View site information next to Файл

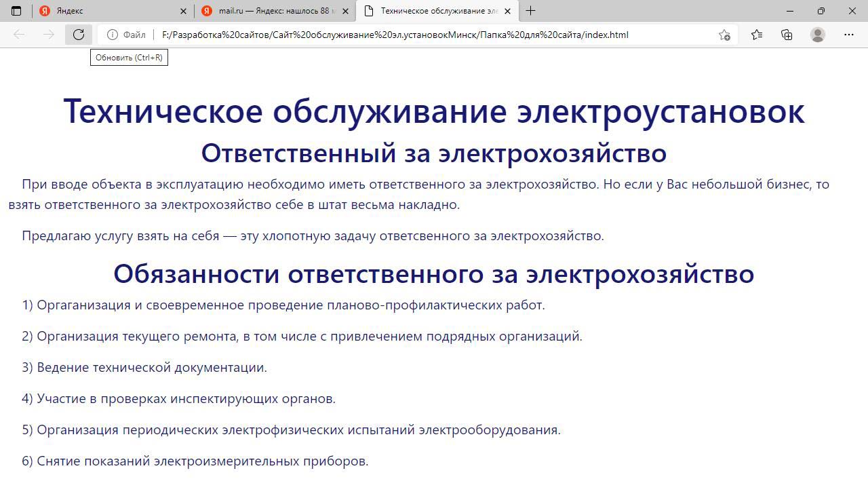113,35
